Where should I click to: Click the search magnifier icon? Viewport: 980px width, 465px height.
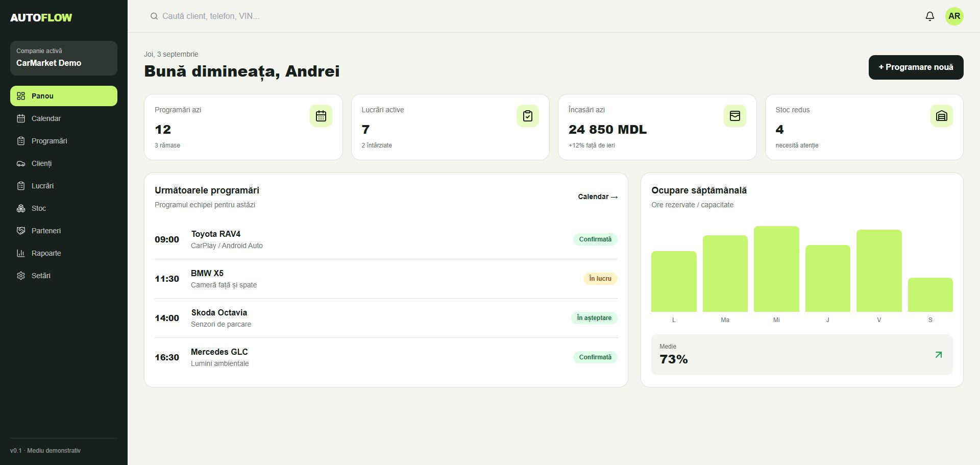(154, 16)
